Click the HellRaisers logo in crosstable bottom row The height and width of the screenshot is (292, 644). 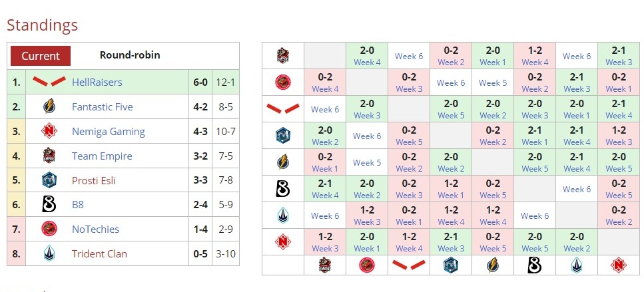click(408, 265)
